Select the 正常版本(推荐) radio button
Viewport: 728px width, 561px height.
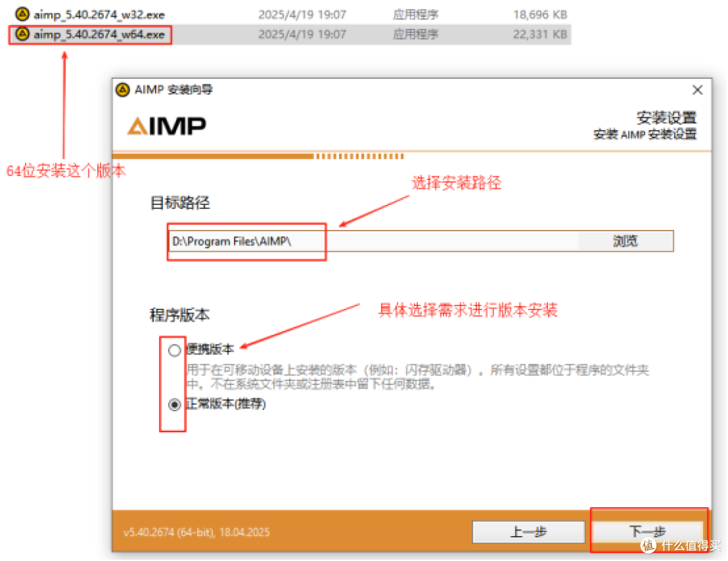(175, 405)
